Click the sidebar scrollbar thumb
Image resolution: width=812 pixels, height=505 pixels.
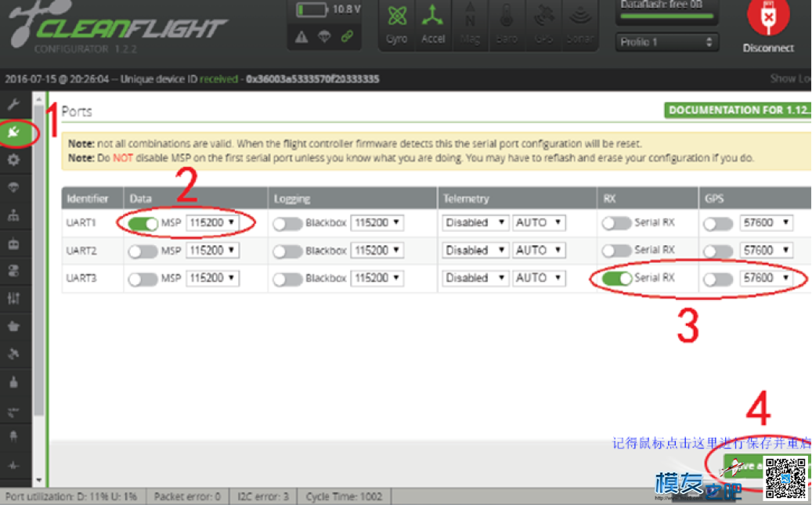coord(39,260)
